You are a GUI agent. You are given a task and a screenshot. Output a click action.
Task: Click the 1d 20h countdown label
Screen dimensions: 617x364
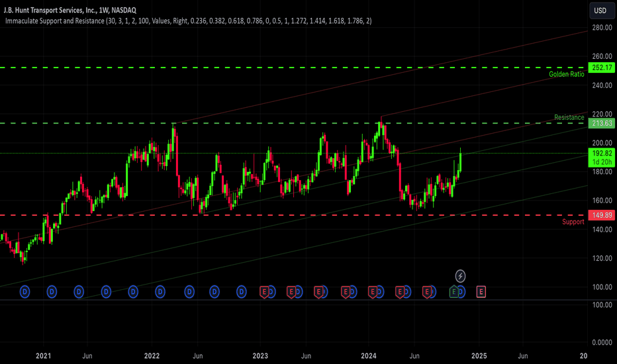pos(602,162)
